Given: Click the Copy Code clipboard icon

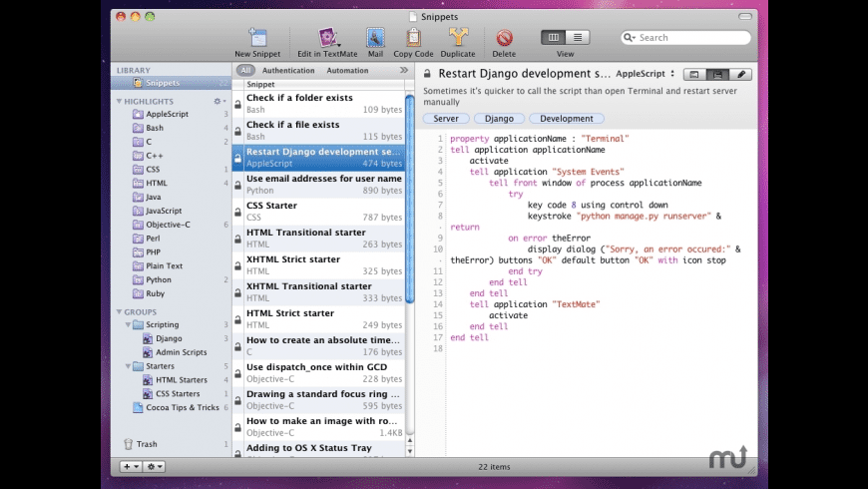Looking at the screenshot, I should [413, 37].
